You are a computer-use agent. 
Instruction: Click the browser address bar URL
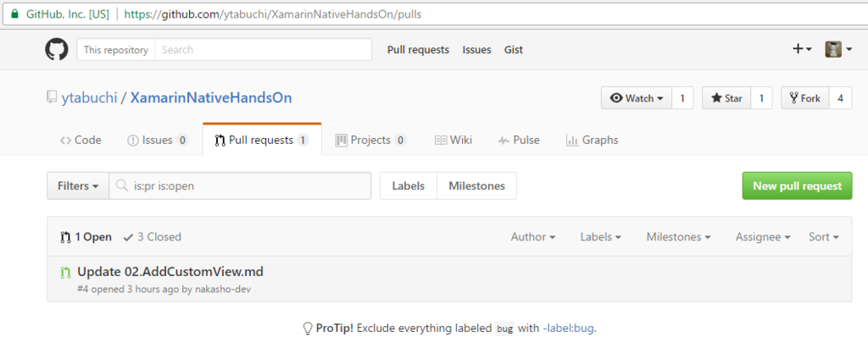coord(273,14)
